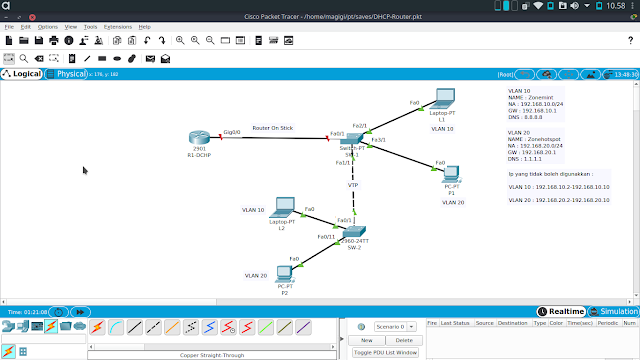Choose the Inspect magnifier tool
Image resolution: width=640 pixels, height=360 pixels.
24,58
